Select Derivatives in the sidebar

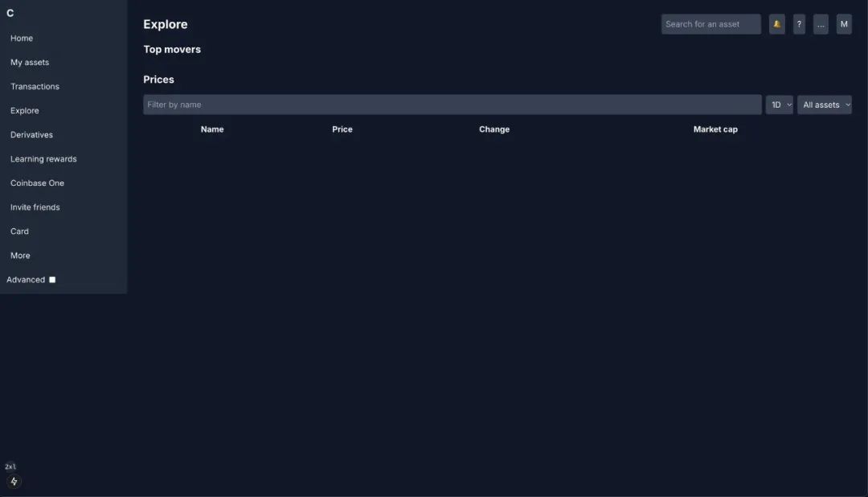[x=31, y=134]
